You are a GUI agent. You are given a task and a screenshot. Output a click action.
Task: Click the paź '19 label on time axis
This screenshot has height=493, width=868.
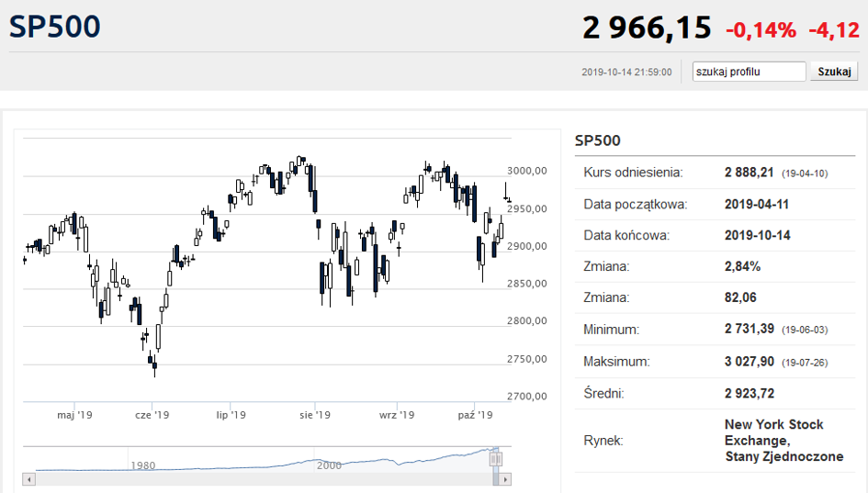coord(475,414)
